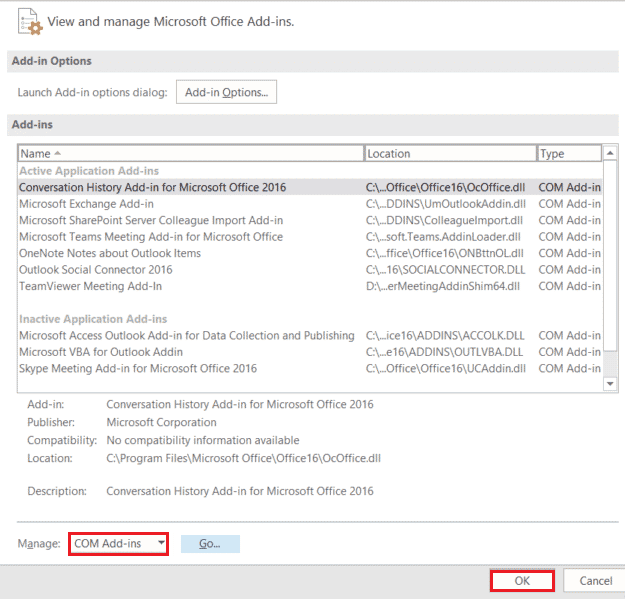Click the Teams.AddinLoader.dll location cell
Screen dimensions: 625x599
click(443, 237)
